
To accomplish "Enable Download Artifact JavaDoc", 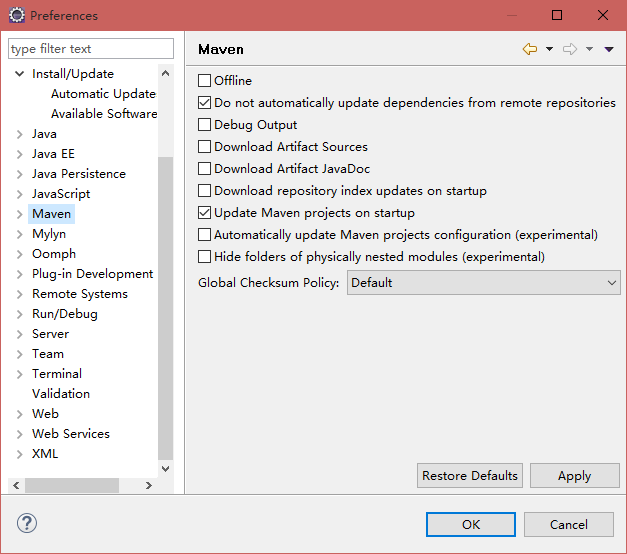I will tap(204, 168).
